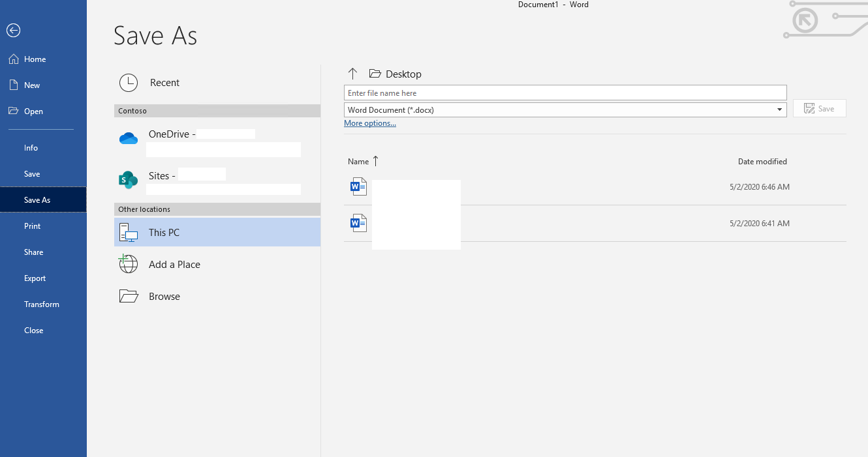Screen dimensions: 868x457
Task: Click Word file icon dated 6:41 AM
Action: tap(358, 224)
